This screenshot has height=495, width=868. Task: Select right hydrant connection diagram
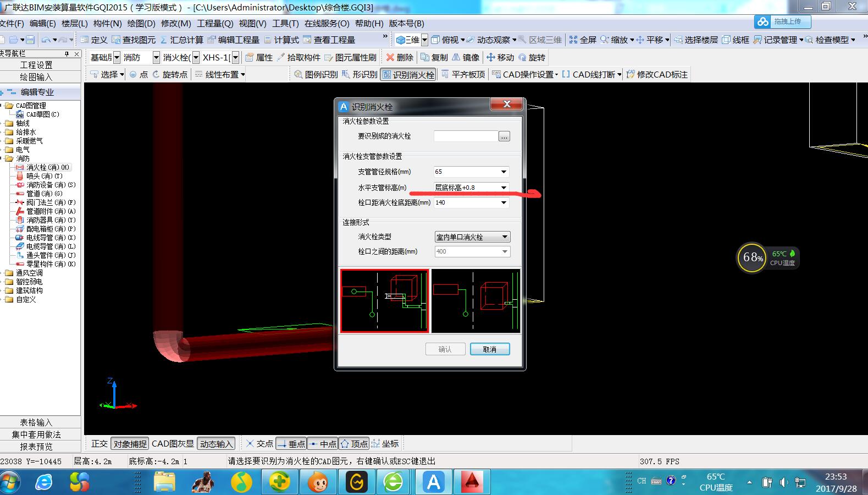click(476, 301)
